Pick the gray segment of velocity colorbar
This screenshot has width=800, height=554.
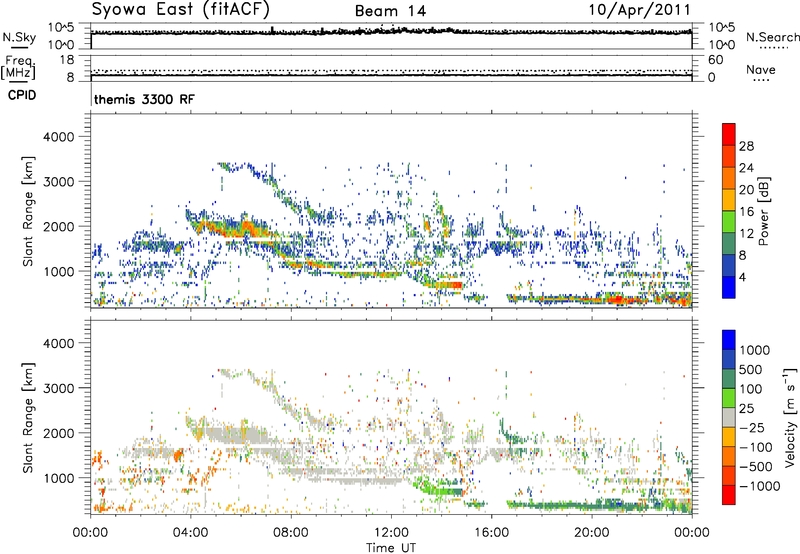coord(729,418)
